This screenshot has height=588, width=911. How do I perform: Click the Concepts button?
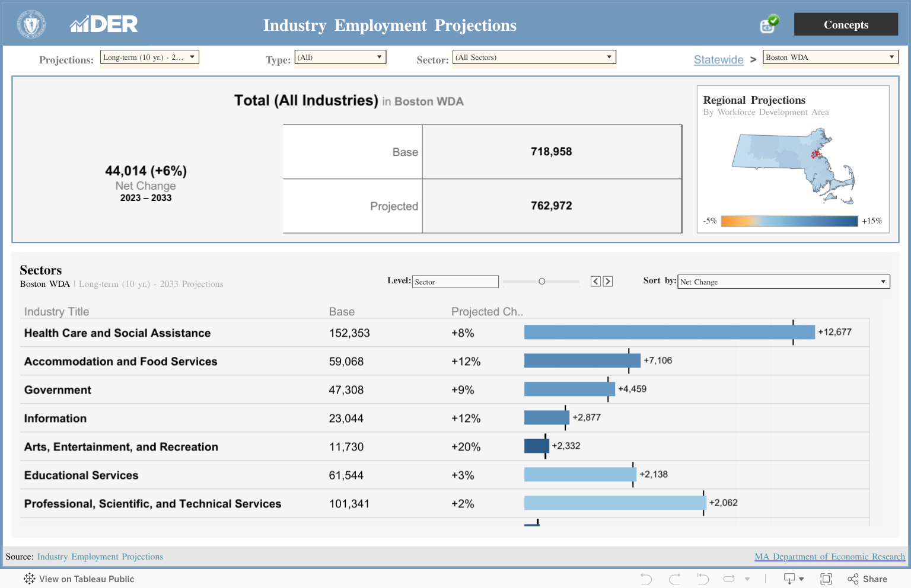pyautogui.click(x=846, y=24)
